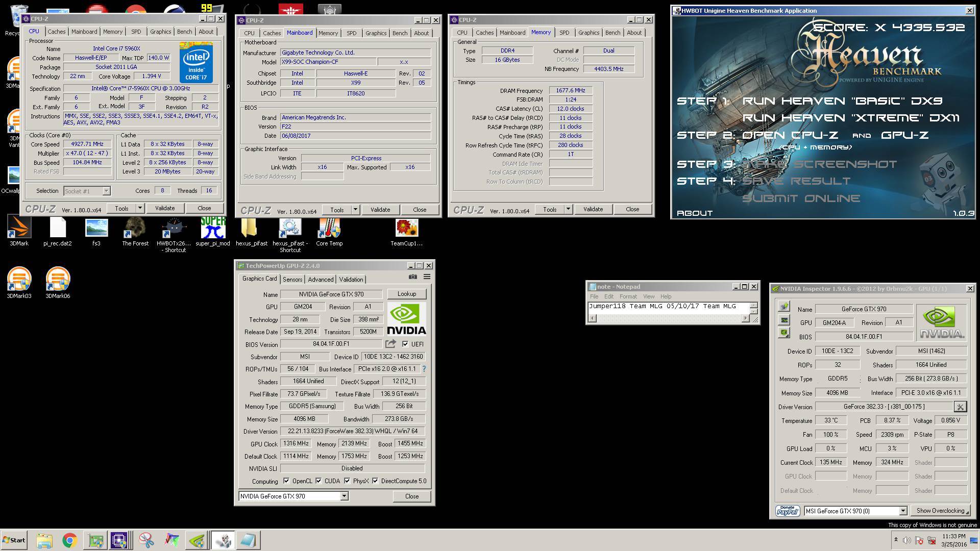Click the PayPal Donate badge
980x551 pixels.
click(788, 511)
